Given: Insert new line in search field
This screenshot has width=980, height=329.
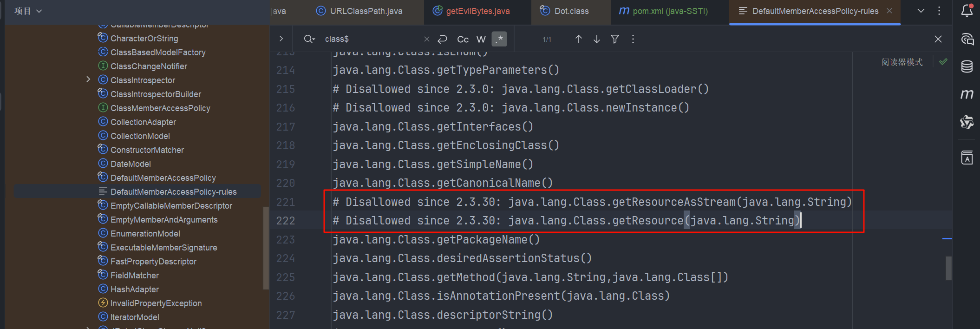Looking at the screenshot, I should click(x=443, y=39).
